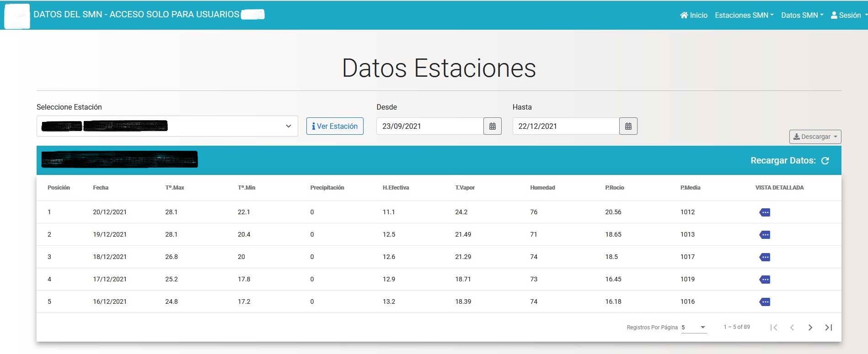
Task: Go to Inicio home link
Action: click(694, 15)
